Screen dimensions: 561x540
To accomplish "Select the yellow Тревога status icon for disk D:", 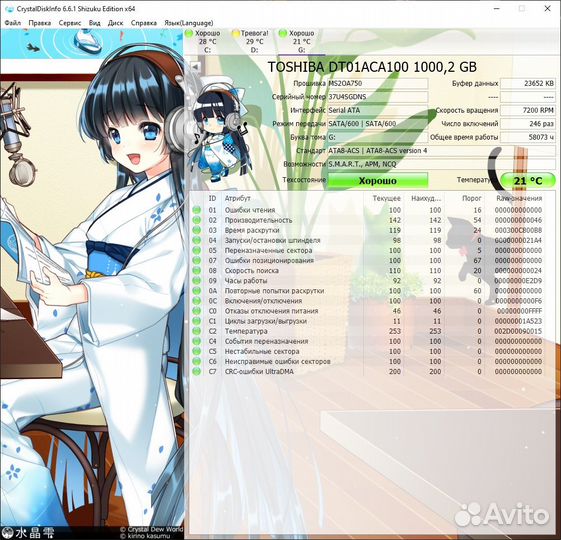I will pos(236,33).
